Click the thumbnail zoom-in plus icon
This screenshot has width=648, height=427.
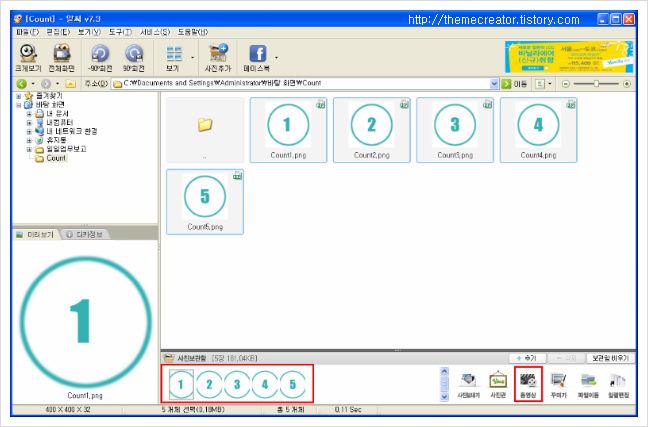627,84
